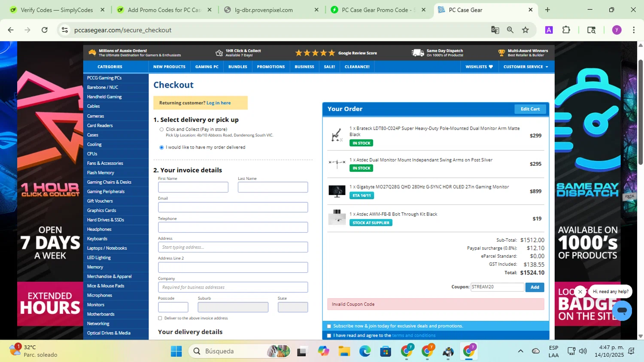Image resolution: width=644 pixels, height=362 pixels.
Task: Click the translate page icon
Action: pyautogui.click(x=495, y=30)
